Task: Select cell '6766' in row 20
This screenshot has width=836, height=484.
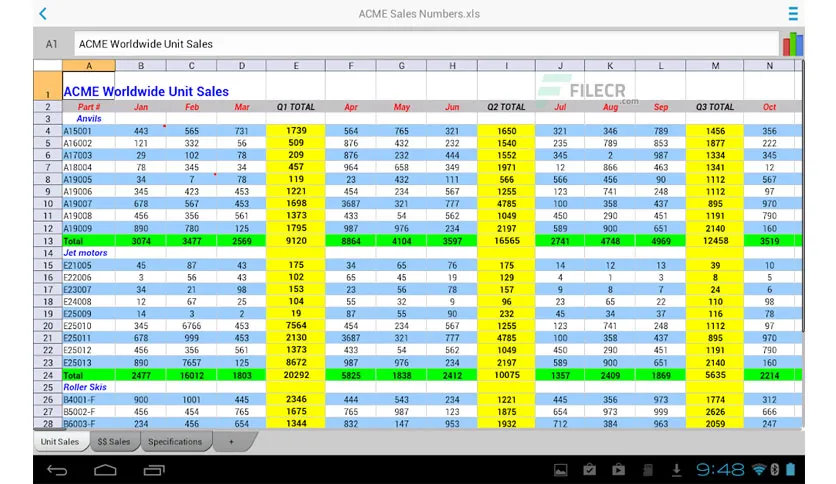Action: 191,326
